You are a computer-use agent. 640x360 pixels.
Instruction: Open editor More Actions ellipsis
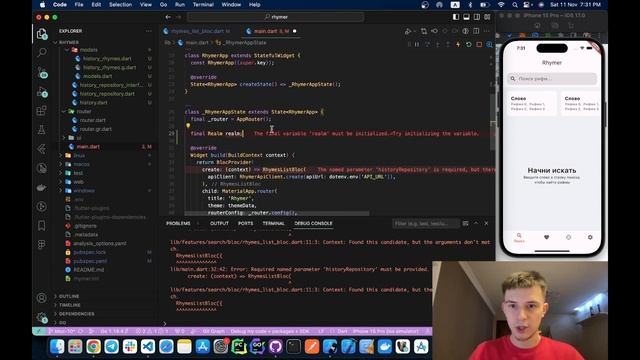487,31
